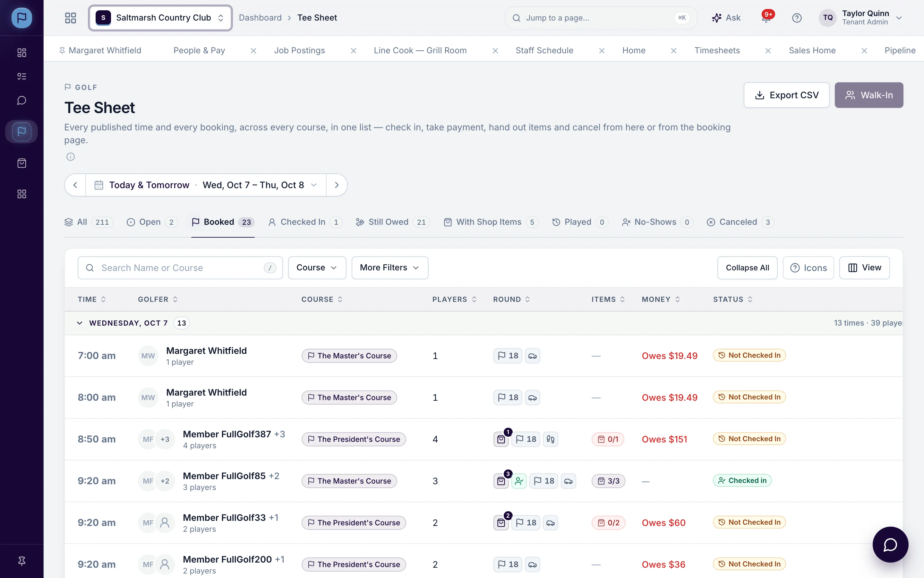Click the Walk-In button
924x578 pixels.
tap(868, 95)
